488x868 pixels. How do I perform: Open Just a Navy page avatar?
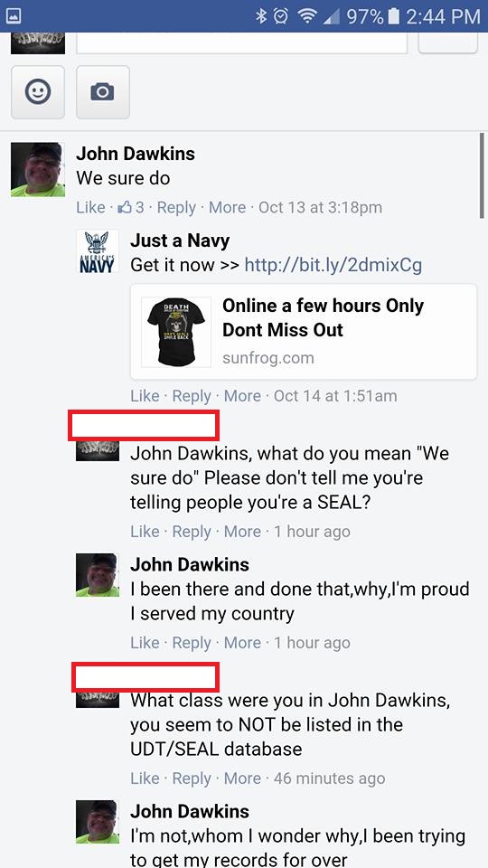pos(97,250)
